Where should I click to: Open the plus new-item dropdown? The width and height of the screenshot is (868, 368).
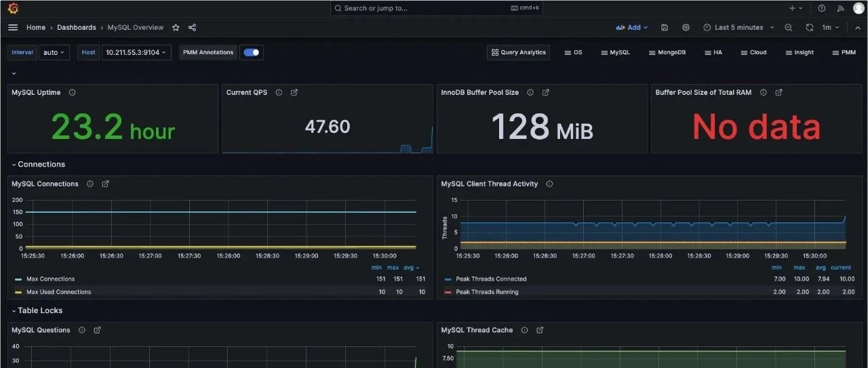(795, 8)
